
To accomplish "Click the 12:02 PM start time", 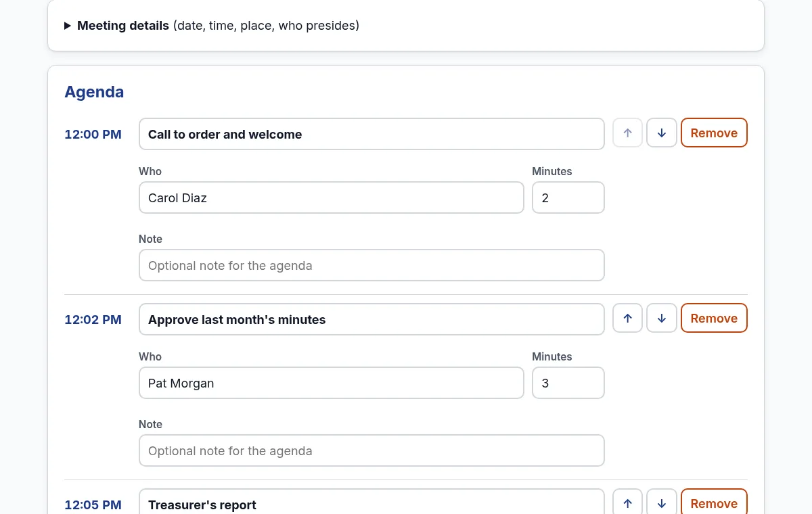I will pyautogui.click(x=93, y=320).
